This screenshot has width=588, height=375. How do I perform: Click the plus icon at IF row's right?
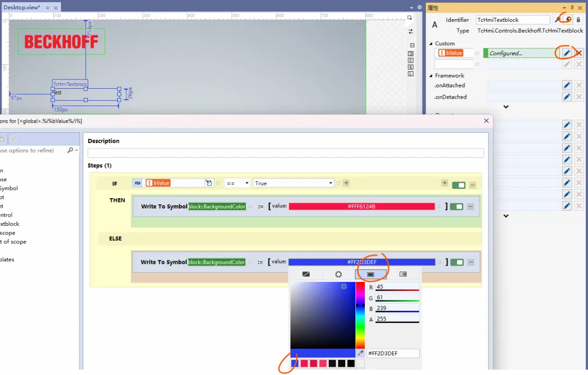point(444,183)
